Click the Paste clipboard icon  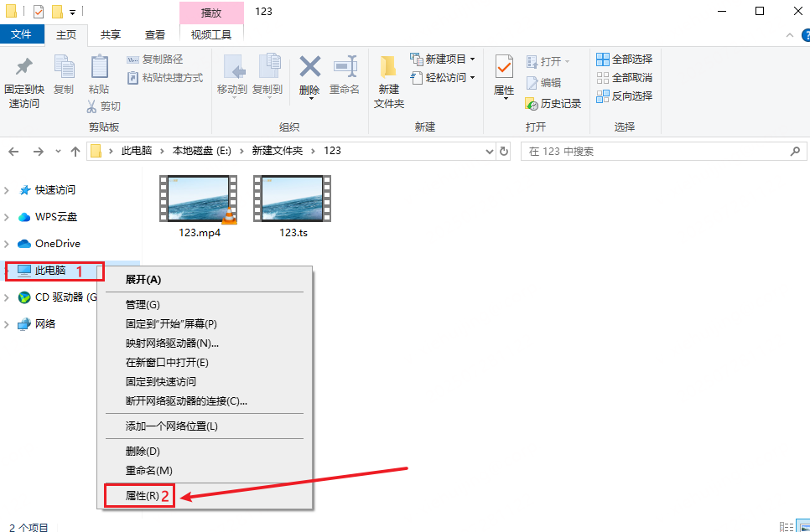tap(99, 67)
